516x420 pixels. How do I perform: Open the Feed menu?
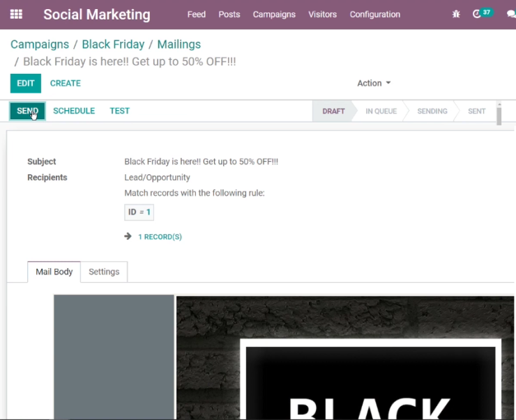(197, 15)
